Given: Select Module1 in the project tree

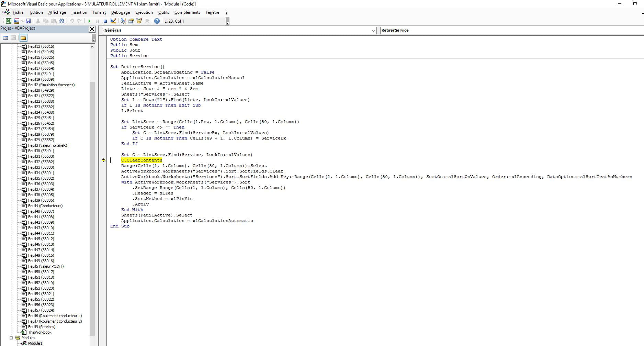Looking at the screenshot, I should (35, 343).
